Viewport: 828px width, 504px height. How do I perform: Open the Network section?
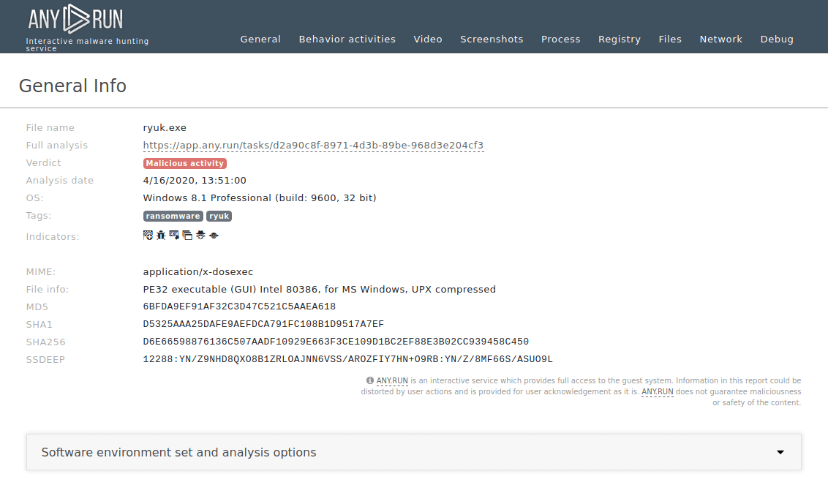pos(720,39)
